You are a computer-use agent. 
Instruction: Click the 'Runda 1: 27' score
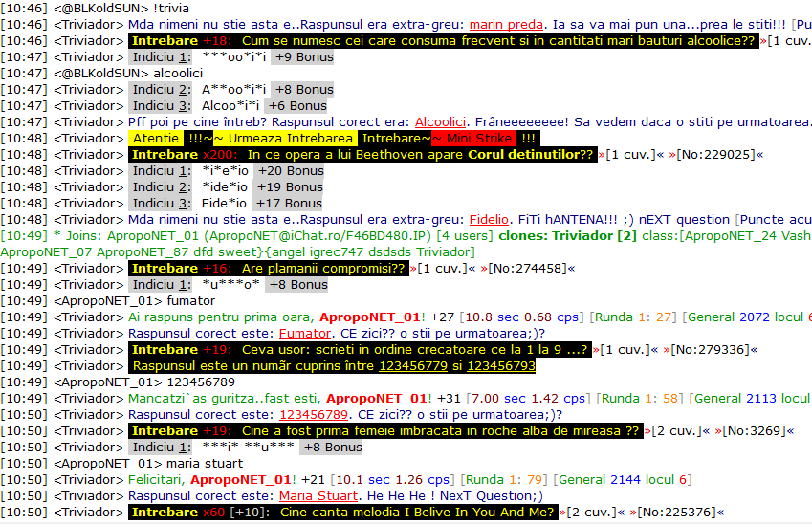(x=634, y=317)
